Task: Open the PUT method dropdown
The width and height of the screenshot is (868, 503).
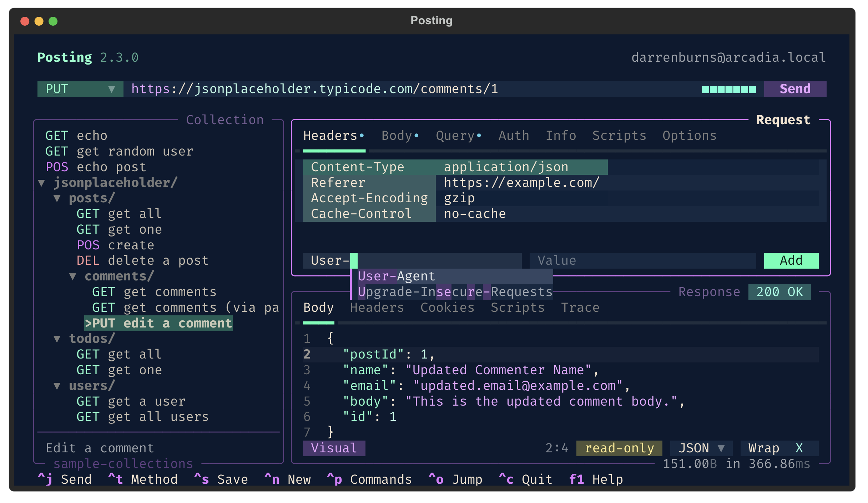Action: (80, 89)
